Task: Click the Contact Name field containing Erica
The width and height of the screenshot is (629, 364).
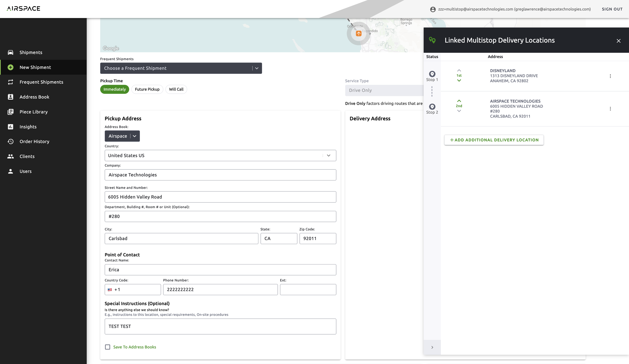Action: pos(220,270)
